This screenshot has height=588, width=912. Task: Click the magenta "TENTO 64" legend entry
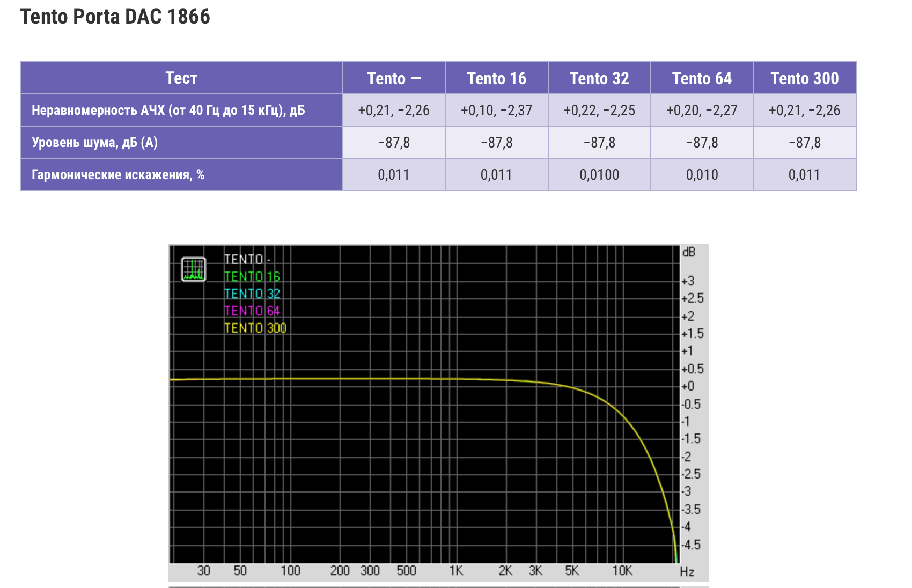coord(252,311)
